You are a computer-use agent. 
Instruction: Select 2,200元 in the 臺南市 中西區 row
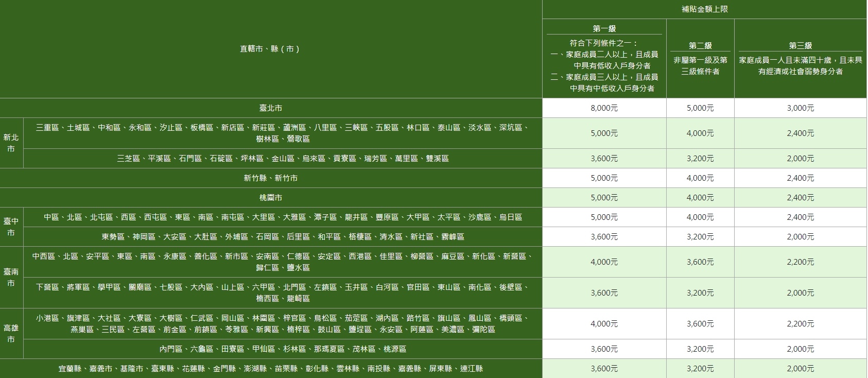tap(800, 262)
